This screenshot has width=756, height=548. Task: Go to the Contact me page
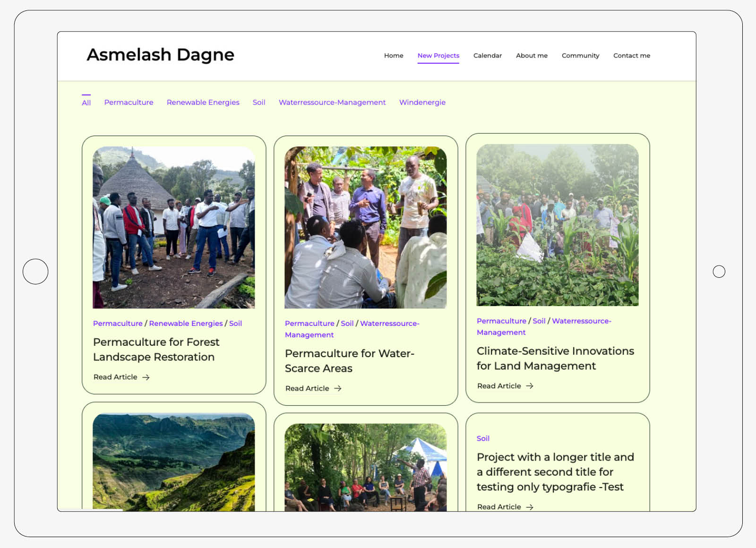(x=632, y=55)
